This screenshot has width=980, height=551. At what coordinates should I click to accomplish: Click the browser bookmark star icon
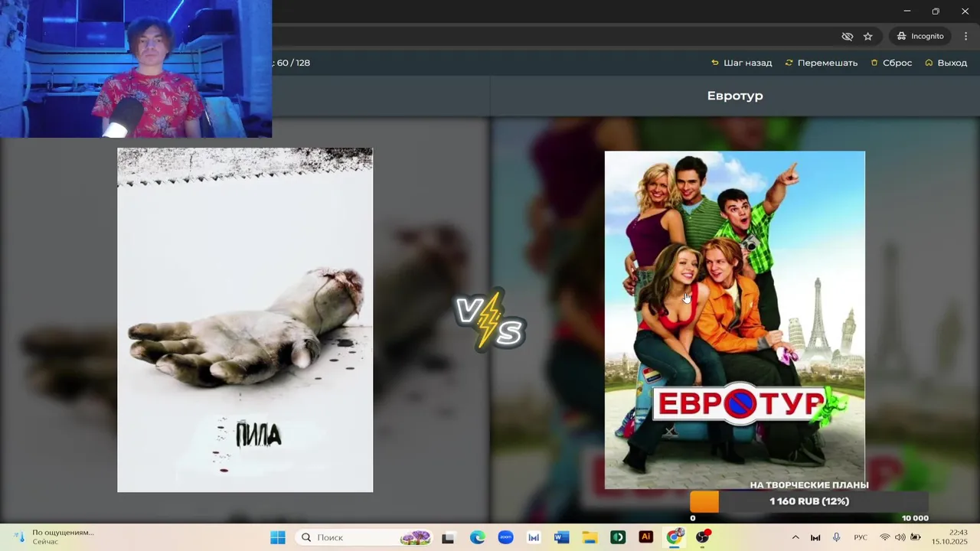point(867,36)
